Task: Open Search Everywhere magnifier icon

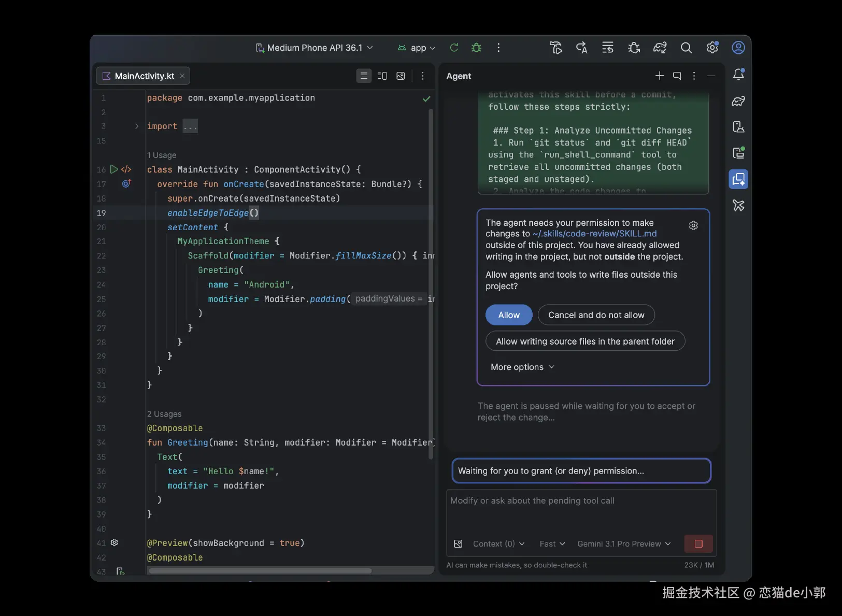Action: (x=686, y=48)
